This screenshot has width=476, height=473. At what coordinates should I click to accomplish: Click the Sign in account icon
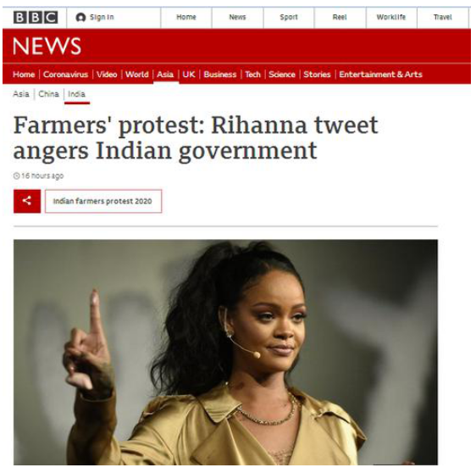tap(80, 17)
